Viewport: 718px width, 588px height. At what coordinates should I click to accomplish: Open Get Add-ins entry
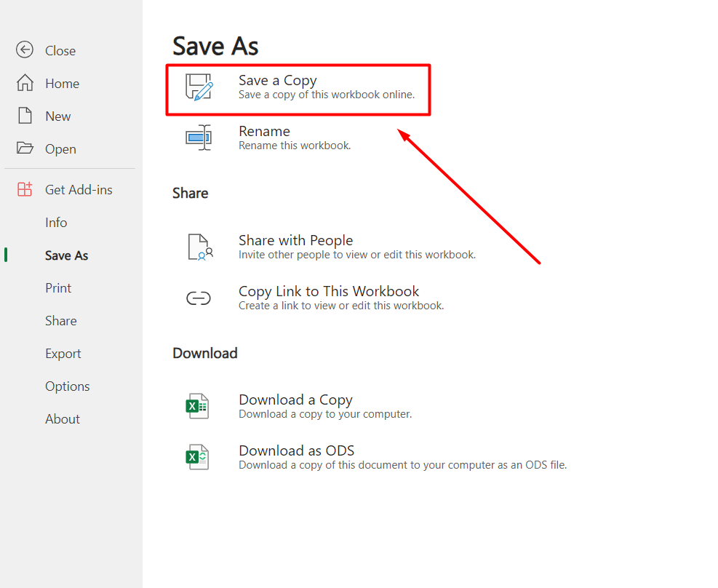[79, 190]
